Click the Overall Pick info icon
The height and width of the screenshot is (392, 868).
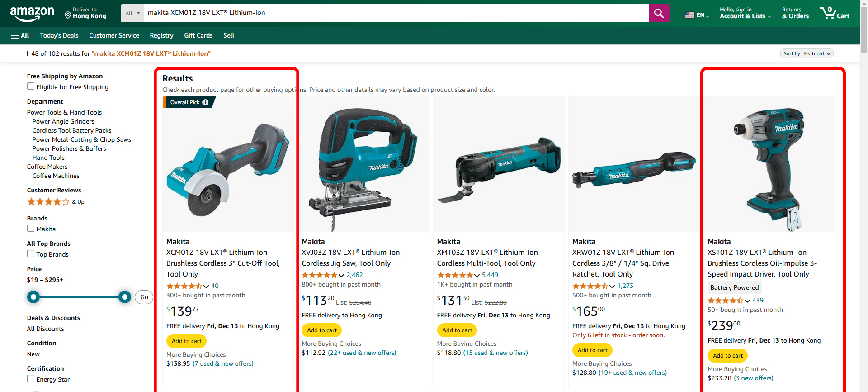205,102
